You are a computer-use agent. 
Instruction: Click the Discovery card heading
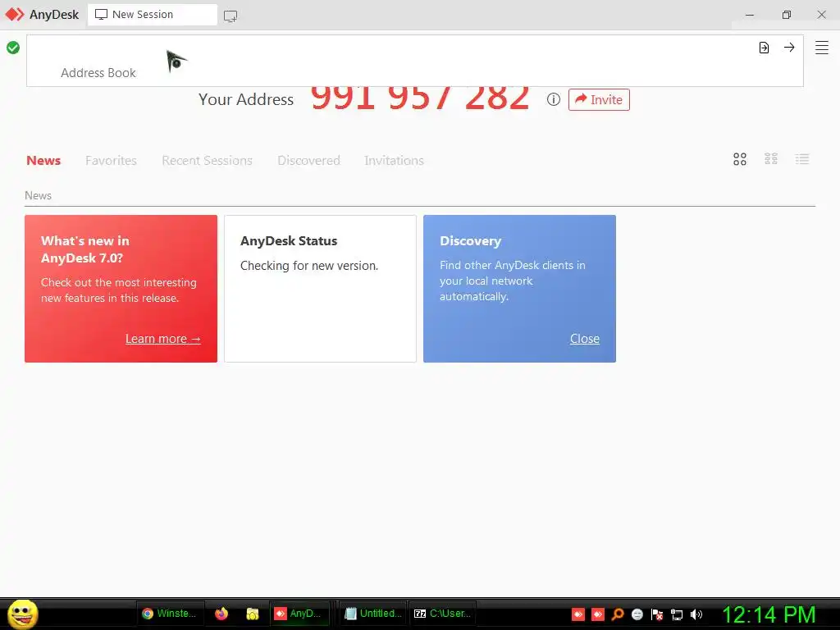click(470, 241)
